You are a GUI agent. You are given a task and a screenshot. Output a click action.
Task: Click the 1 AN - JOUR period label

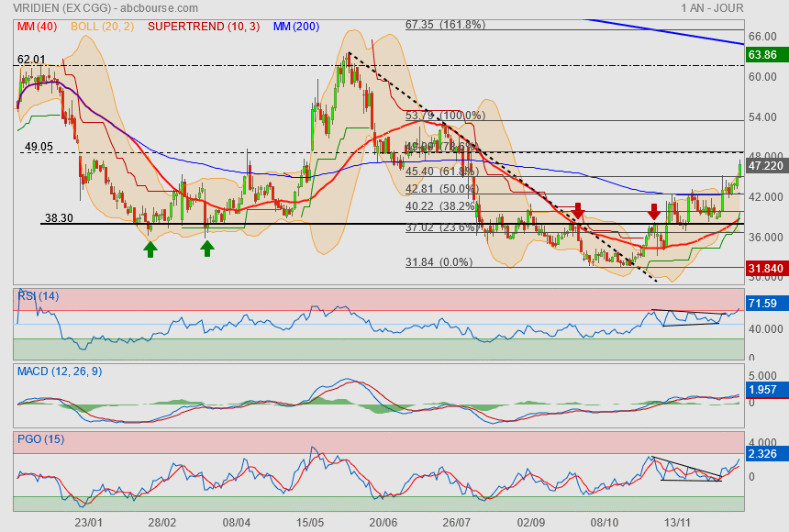point(712,8)
